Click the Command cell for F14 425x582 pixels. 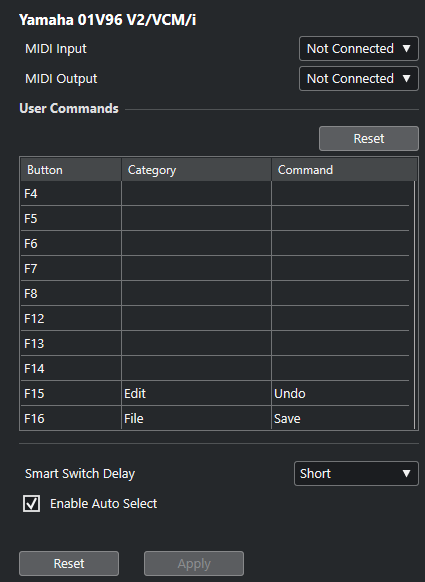(340, 368)
